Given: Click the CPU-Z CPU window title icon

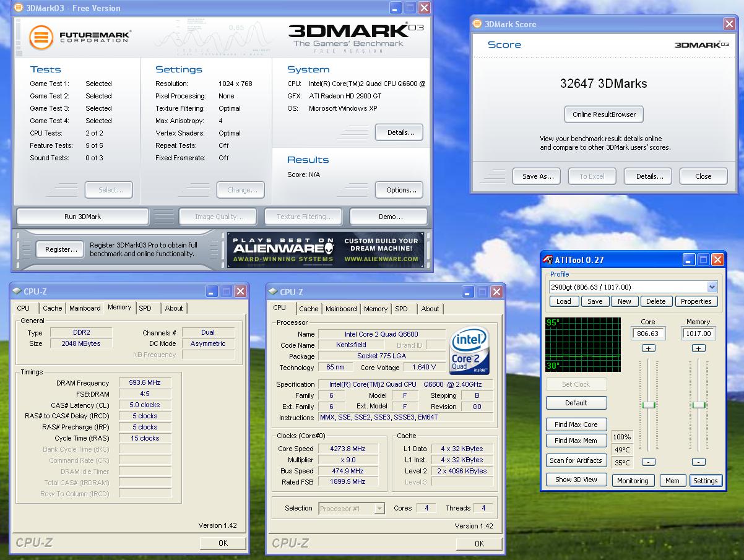Looking at the screenshot, I should coord(274,292).
